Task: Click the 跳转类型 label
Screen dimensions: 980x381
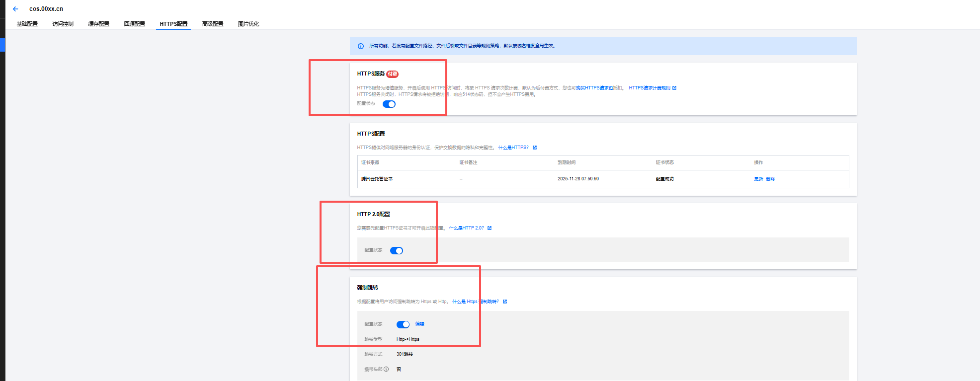Action: (373, 339)
